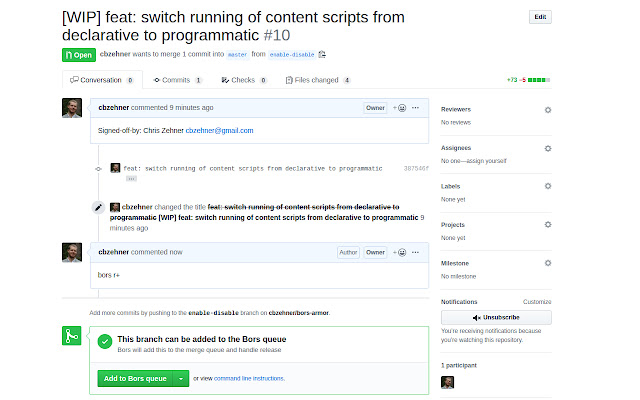Viewport: 640px width, 400px height.
Task: Open the enable-disable branch link
Action: (x=292, y=55)
